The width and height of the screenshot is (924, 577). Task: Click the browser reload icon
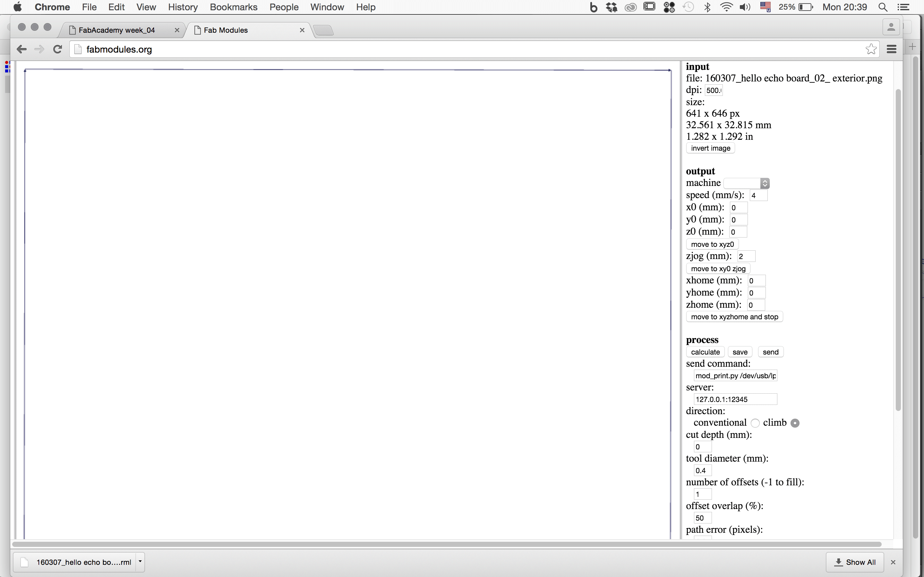[58, 49]
